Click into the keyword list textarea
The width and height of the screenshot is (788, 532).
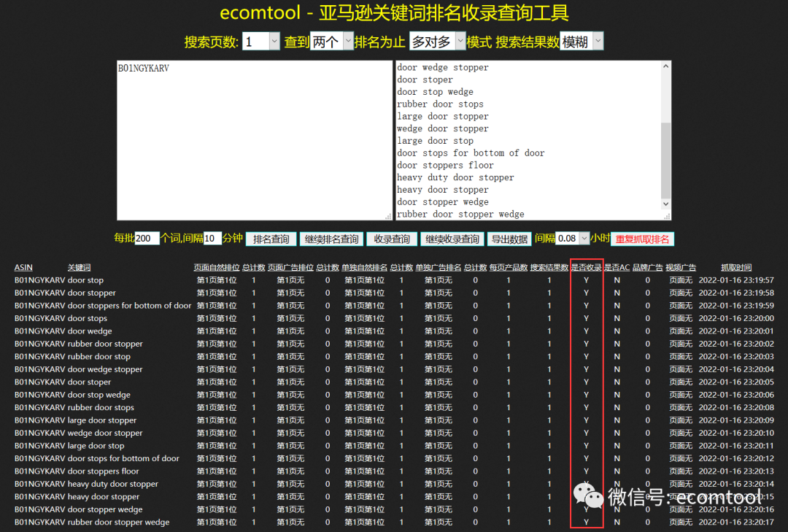click(533, 140)
